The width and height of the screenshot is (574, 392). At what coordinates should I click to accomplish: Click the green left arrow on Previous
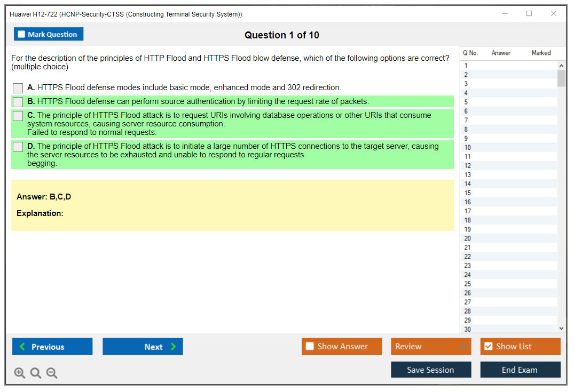point(22,347)
